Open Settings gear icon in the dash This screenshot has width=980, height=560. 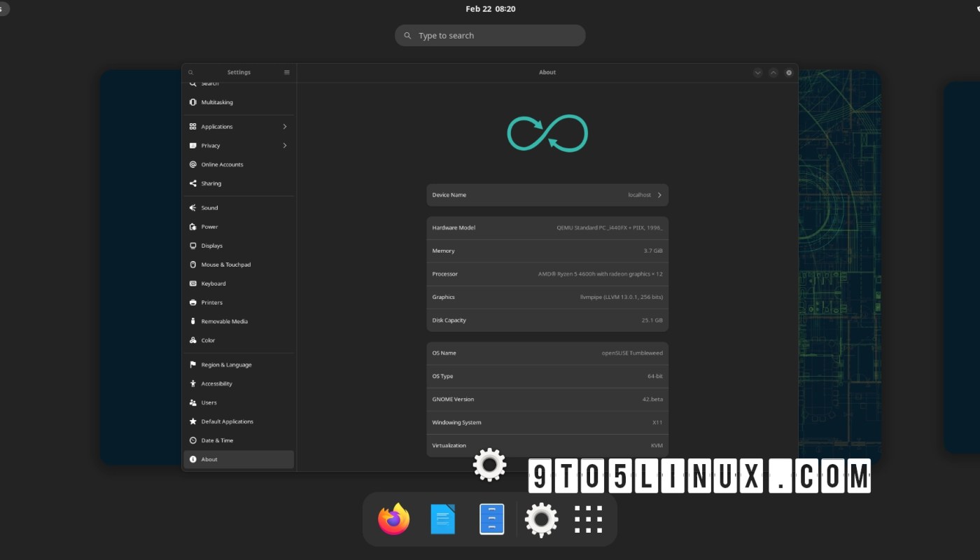(541, 519)
